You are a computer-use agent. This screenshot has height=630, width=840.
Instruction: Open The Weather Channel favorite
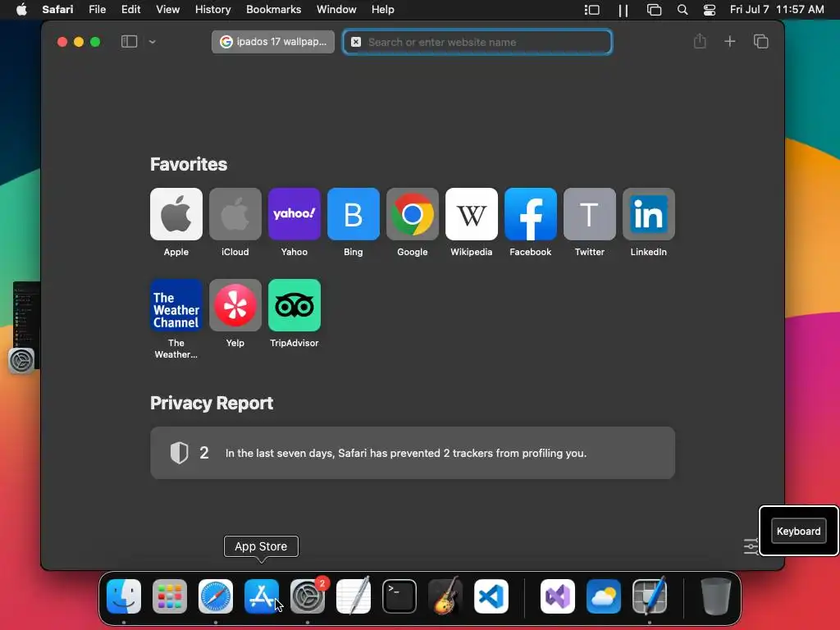coord(176,305)
